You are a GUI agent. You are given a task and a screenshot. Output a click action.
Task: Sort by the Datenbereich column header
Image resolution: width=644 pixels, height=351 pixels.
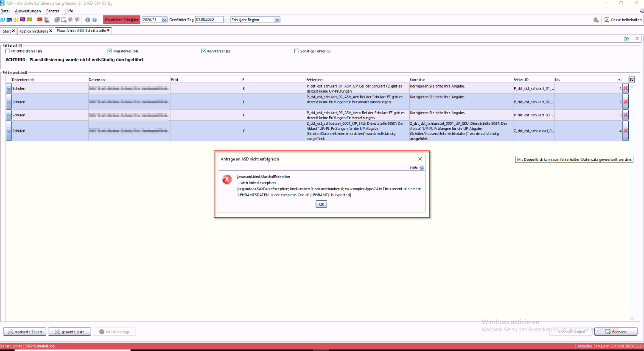[x=50, y=80]
